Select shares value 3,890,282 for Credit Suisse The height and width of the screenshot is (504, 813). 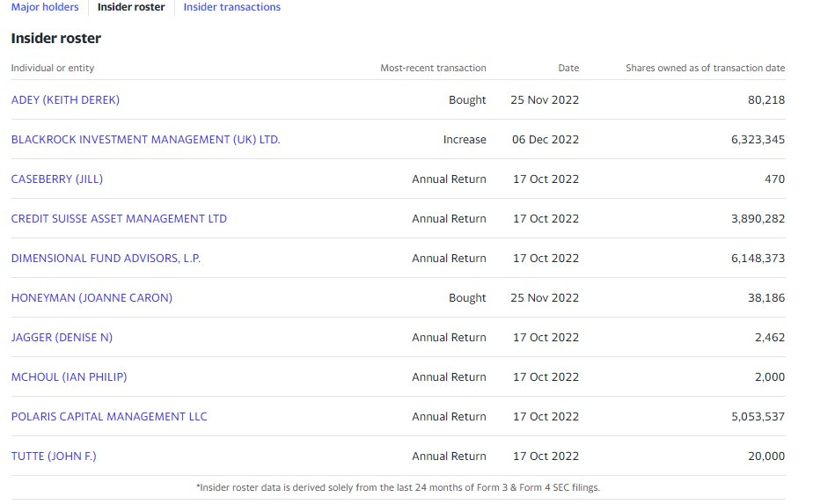click(758, 218)
